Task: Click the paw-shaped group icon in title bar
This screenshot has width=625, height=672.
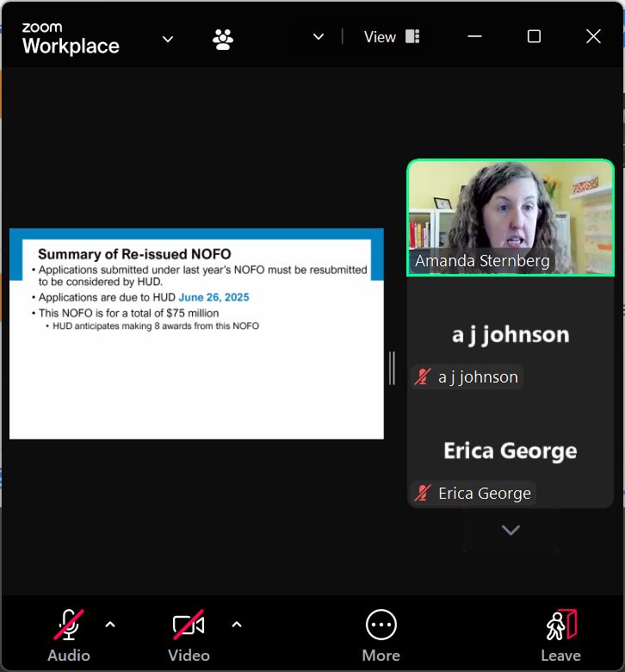Action: (x=223, y=40)
